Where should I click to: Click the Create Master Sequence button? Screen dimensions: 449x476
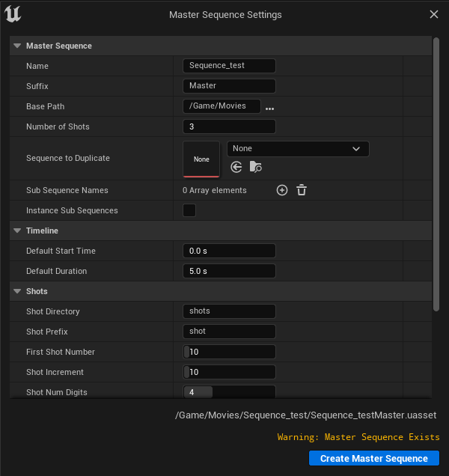(374, 458)
